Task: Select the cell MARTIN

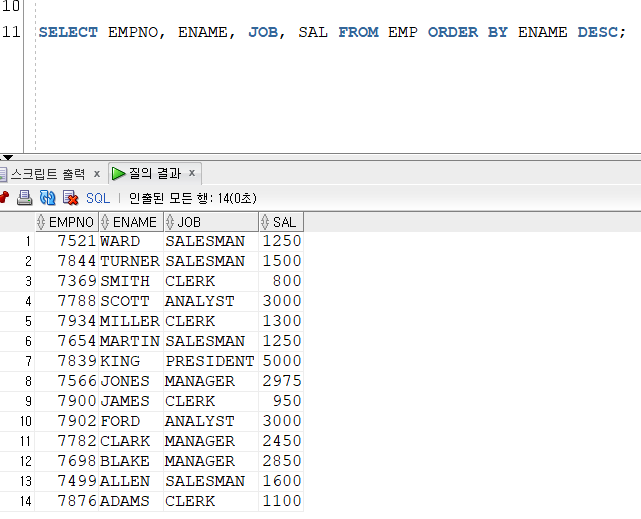Action: coord(130,341)
